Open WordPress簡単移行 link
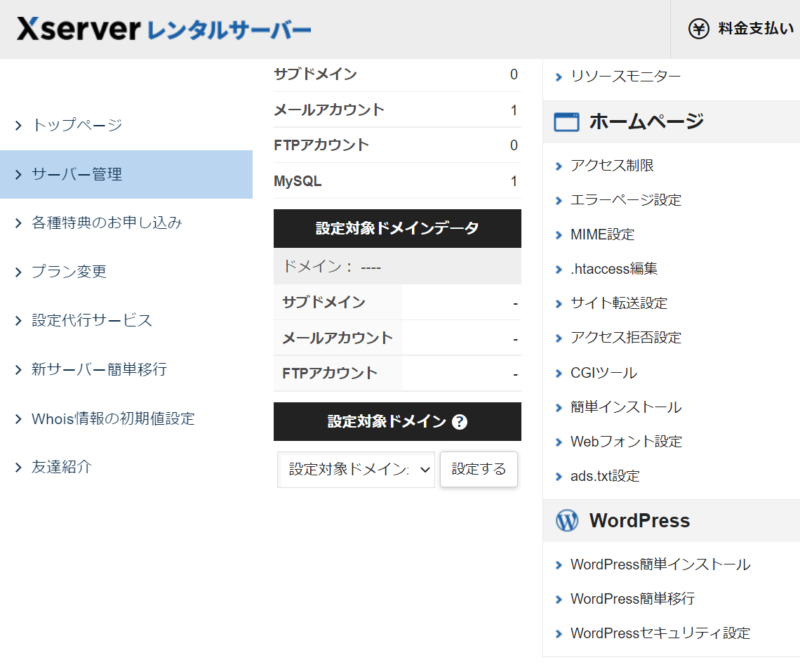Image resolution: width=800 pixels, height=667 pixels. (x=632, y=599)
